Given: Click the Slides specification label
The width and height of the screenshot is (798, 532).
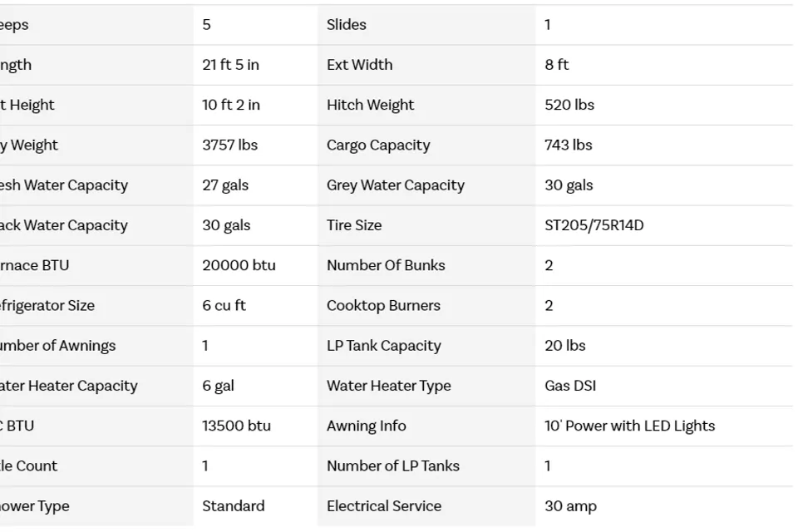Looking at the screenshot, I should [347, 25].
